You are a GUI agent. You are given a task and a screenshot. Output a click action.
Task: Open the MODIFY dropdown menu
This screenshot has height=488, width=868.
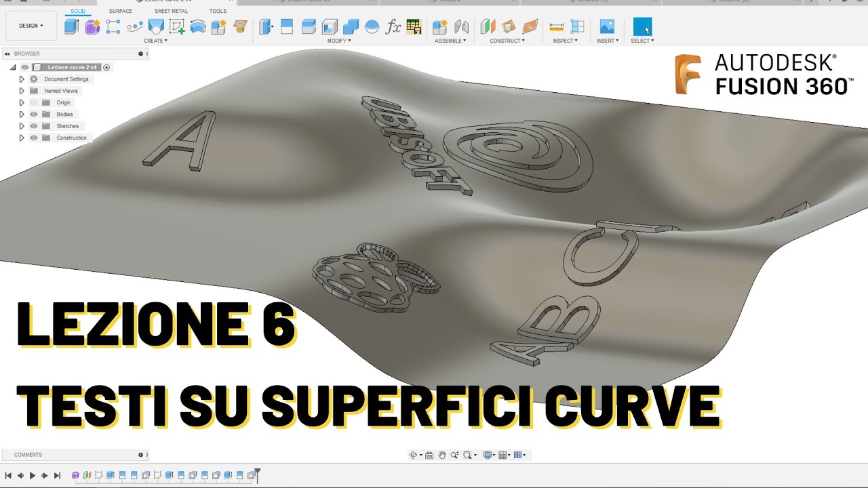pyautogui.click(x=339, y=41)
